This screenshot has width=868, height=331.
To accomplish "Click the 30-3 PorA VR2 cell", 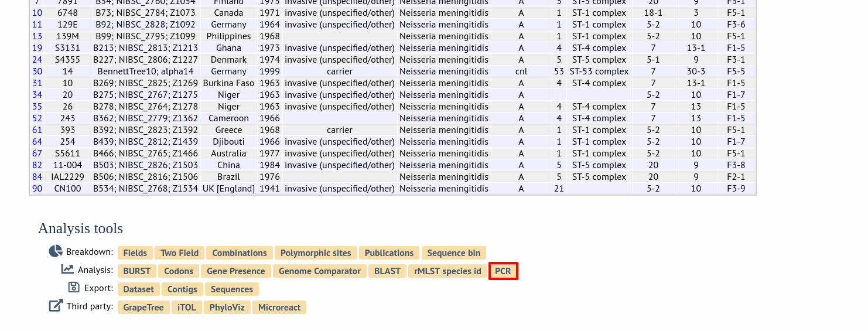I will [x=696, y=71].
